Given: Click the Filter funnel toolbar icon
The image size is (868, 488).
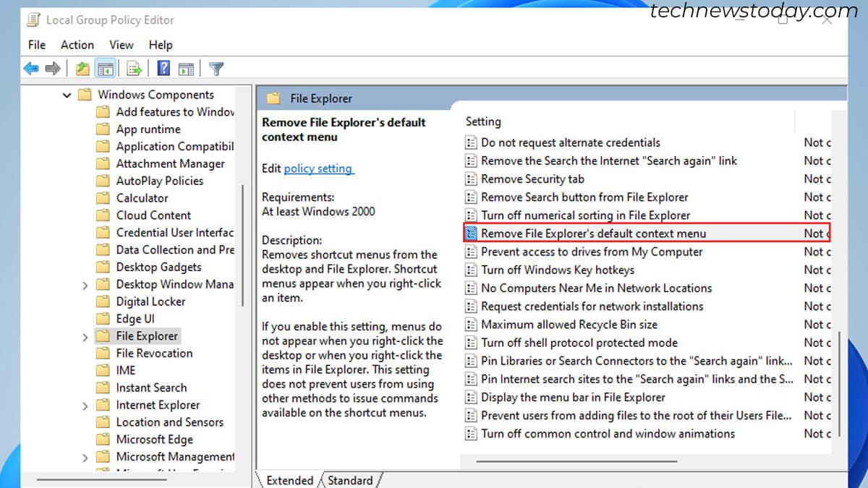Looking at the screenshot, I should click(x=216, y=69).
